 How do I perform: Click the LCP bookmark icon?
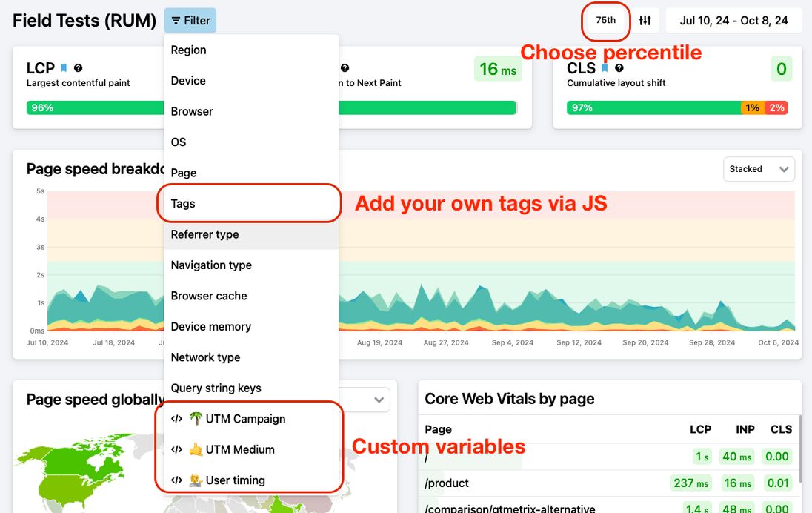tap(64, 68)
